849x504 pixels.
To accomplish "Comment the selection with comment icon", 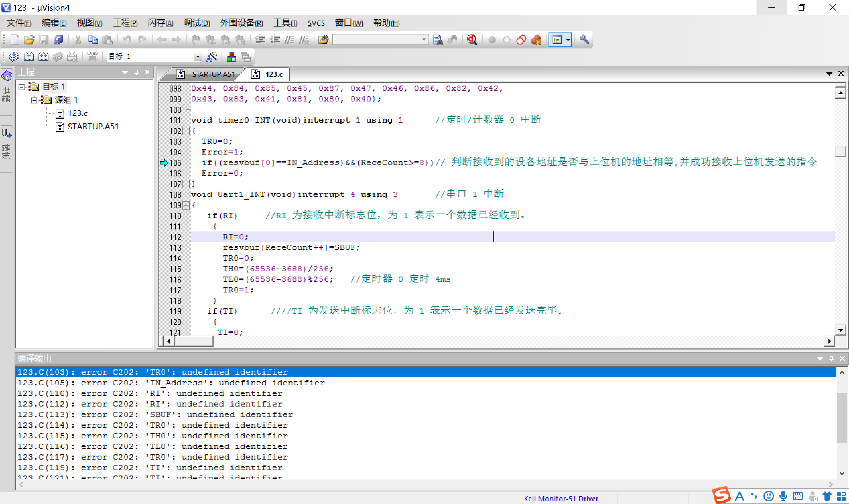I will [x=289, y=40].
